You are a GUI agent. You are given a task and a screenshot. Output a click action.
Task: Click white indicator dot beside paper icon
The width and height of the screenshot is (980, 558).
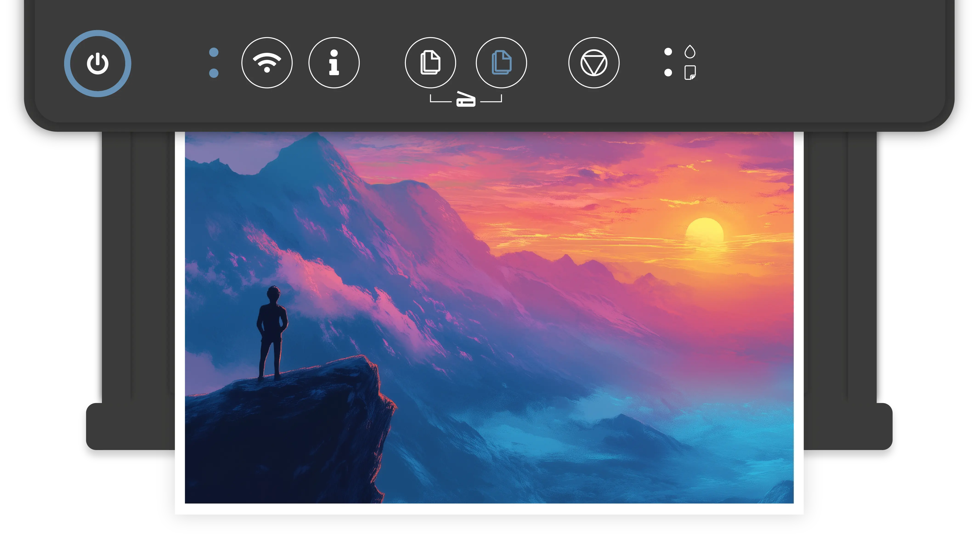pyautogui.click(x=668, y=72)
